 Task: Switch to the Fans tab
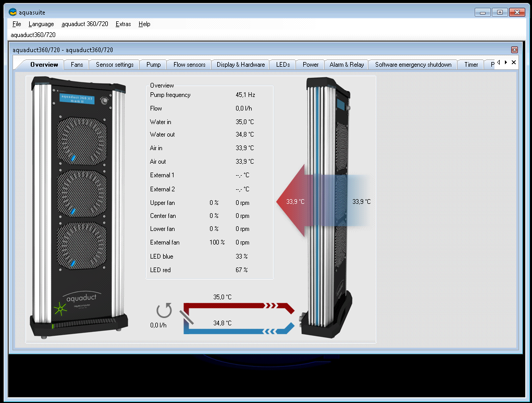click(x=77, y=65)
